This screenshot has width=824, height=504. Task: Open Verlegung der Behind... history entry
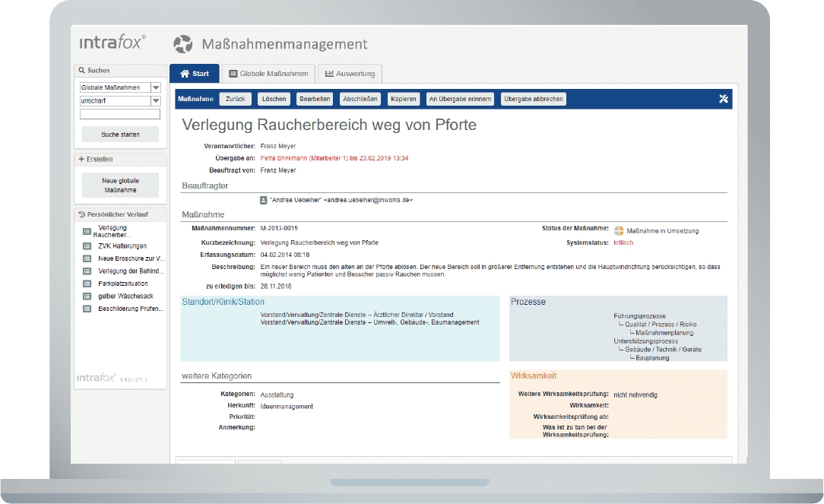[x=131, y=271]
